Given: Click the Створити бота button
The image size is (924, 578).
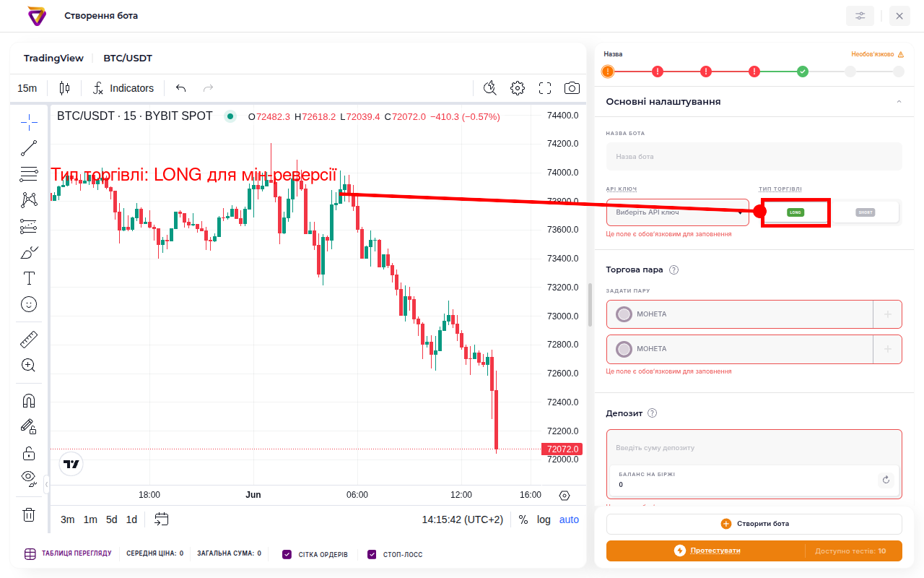Looking at the screenshot, I should point(754,524).
